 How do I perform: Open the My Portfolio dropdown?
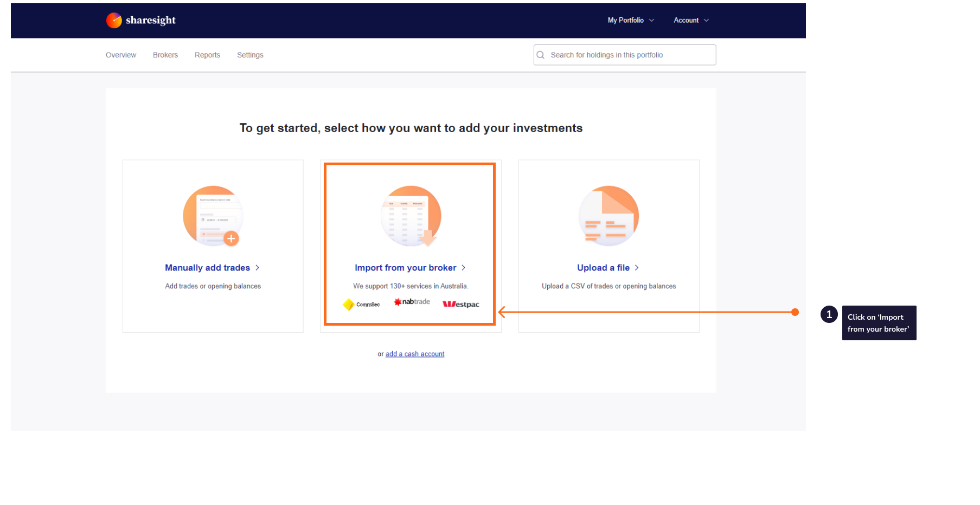click(x=631, y=20)
